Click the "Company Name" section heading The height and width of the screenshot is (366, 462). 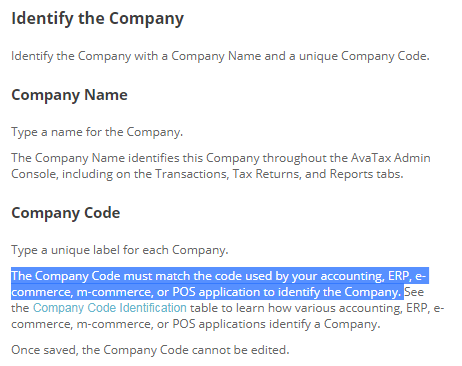[69, 95]
